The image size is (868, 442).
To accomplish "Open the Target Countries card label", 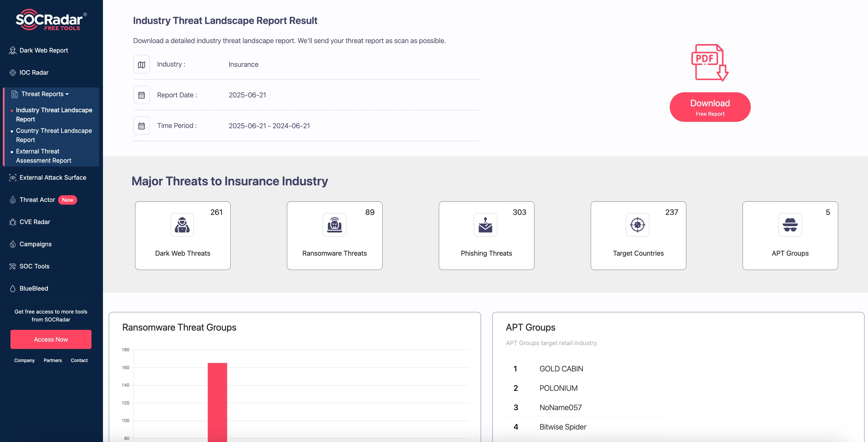I will 638,254.
